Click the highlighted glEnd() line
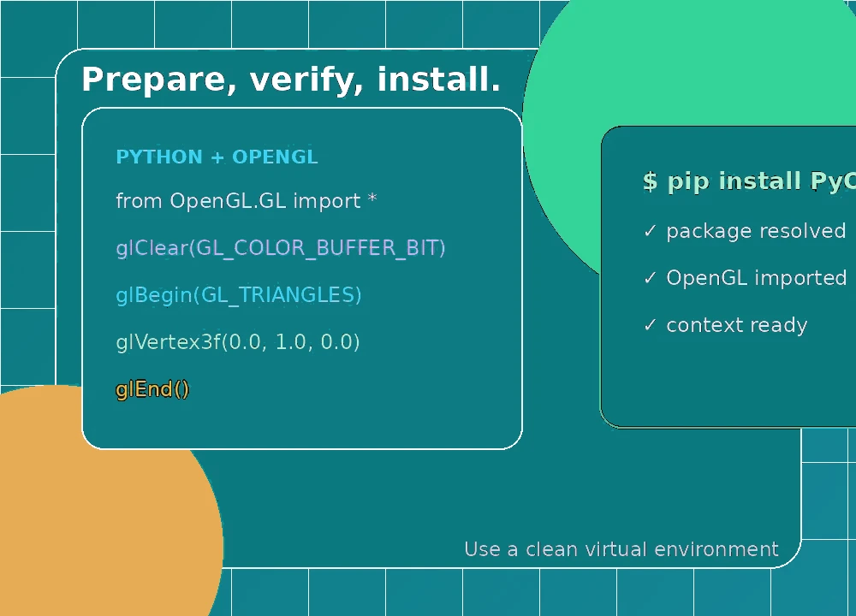 point(152,389)
